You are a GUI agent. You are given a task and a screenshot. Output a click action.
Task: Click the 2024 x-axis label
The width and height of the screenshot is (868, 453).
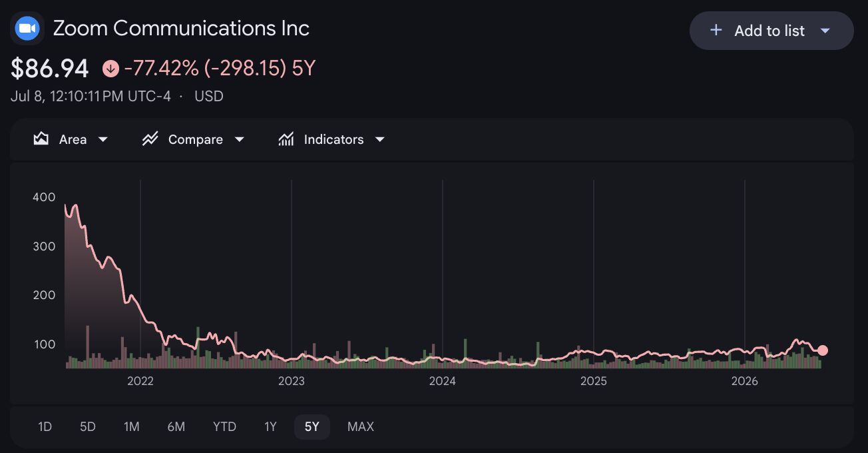point(443,381)
